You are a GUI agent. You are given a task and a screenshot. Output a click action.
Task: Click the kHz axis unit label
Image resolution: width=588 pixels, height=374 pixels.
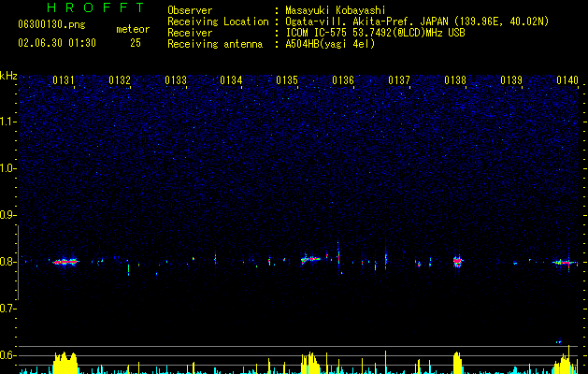8,76
